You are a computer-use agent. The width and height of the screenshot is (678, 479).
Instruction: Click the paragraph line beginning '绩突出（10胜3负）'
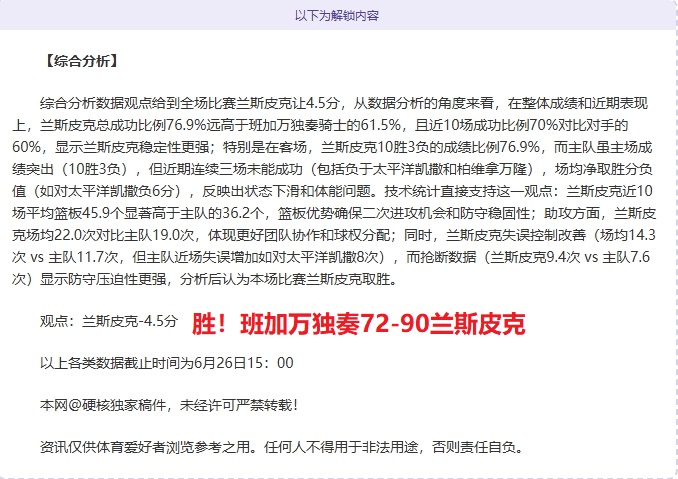pyautogui.click(x=332, y=169)
